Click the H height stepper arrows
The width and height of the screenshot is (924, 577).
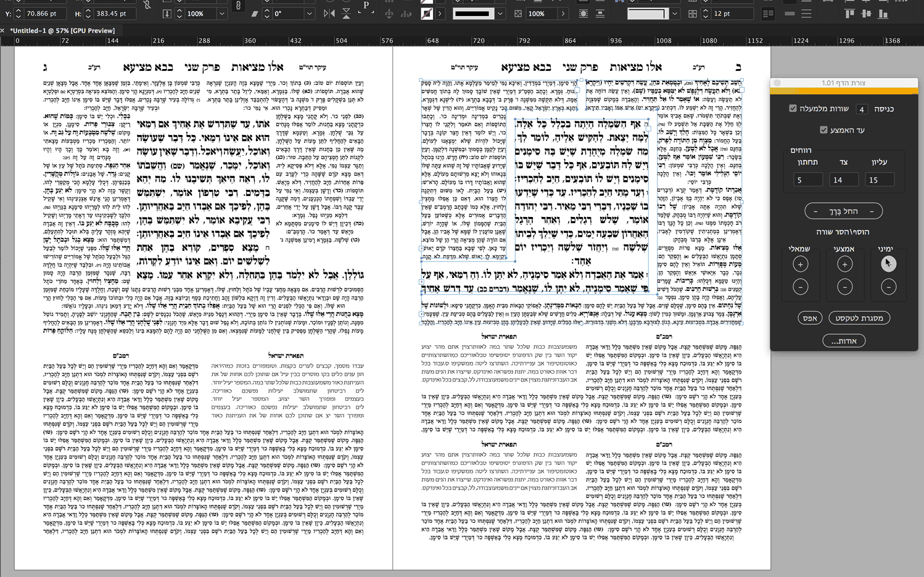[88, 14]
